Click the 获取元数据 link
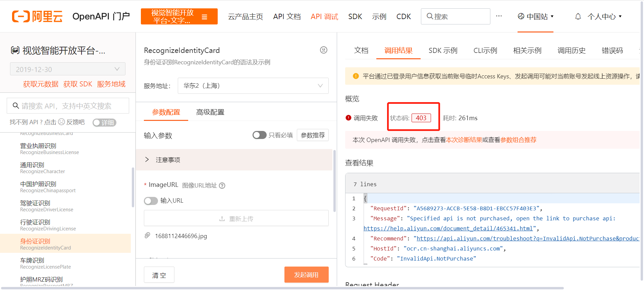The image size is (644, 290). 41,84
